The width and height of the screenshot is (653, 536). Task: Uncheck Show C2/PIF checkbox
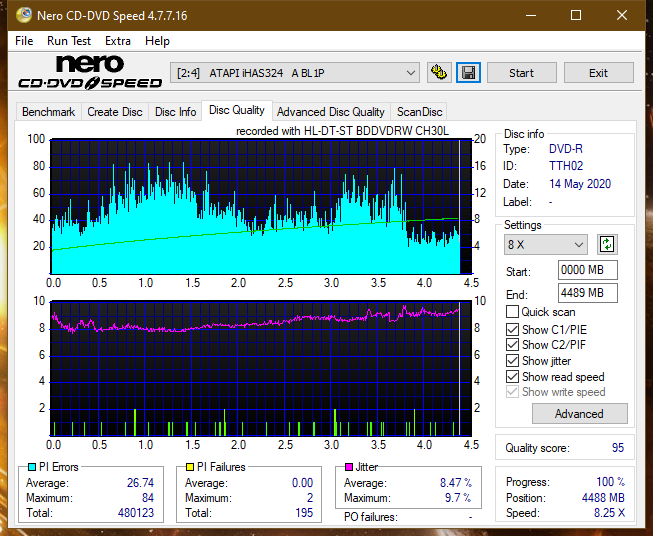[x=512, y=345]
